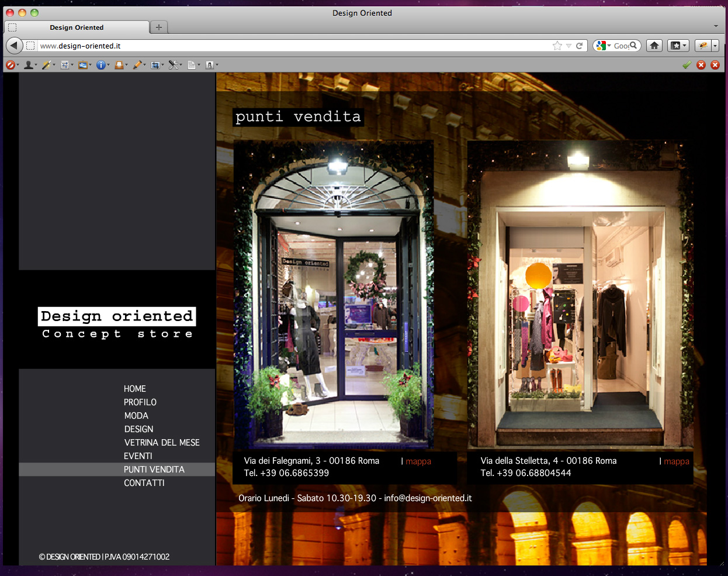Click the Firebug bug icon
Viewport: 728px width, 576px height.
click(703, 46)
